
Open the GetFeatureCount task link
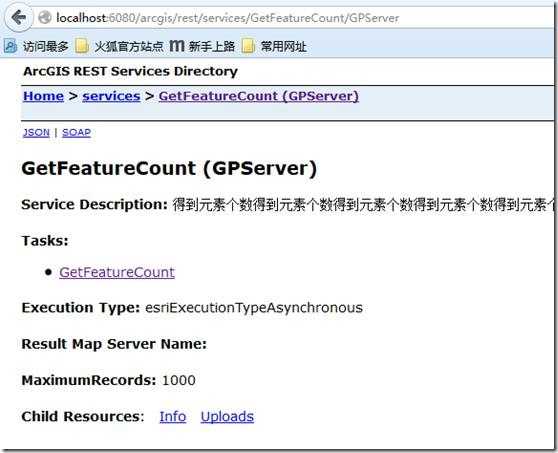pyautogui.click(x=117, y=272)
